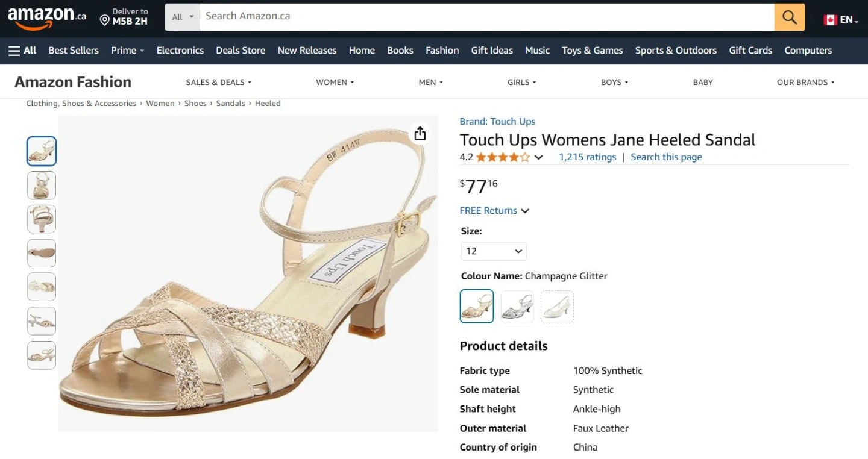Choose the silver sandal colour swatch
This screenshot has height=459, width=868.
[x=517, y=307]
